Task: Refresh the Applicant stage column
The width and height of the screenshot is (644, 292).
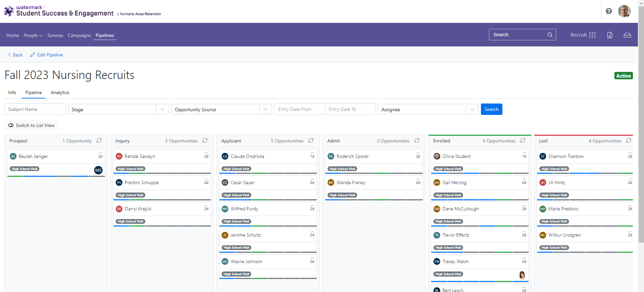Action: click(x=311, y=140)
